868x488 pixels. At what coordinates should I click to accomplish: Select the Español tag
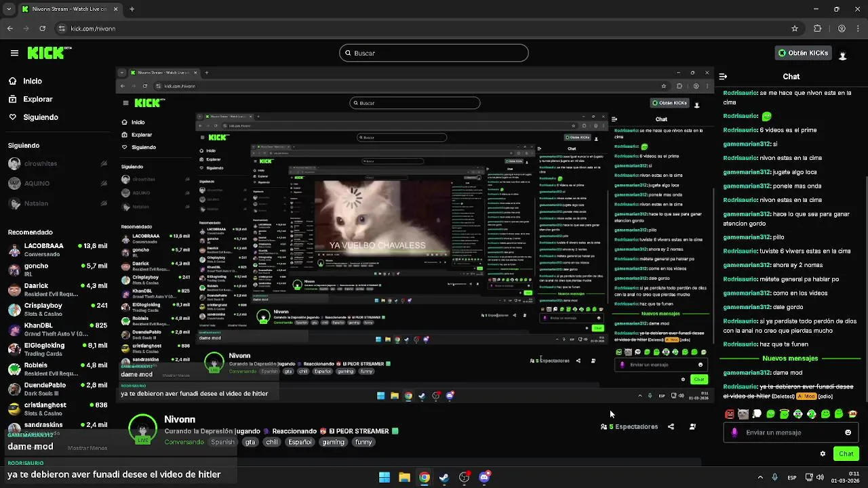click(300, 442)
